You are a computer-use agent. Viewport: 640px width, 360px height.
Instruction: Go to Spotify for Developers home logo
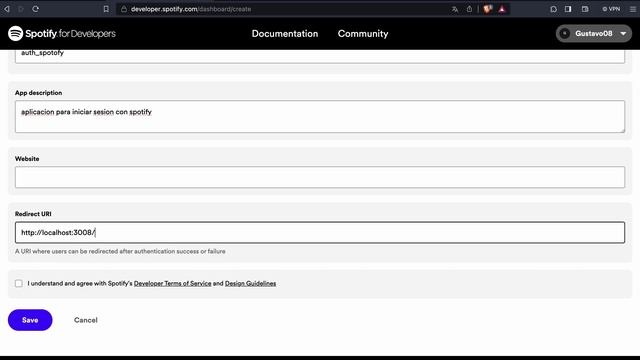pos(62,33)
